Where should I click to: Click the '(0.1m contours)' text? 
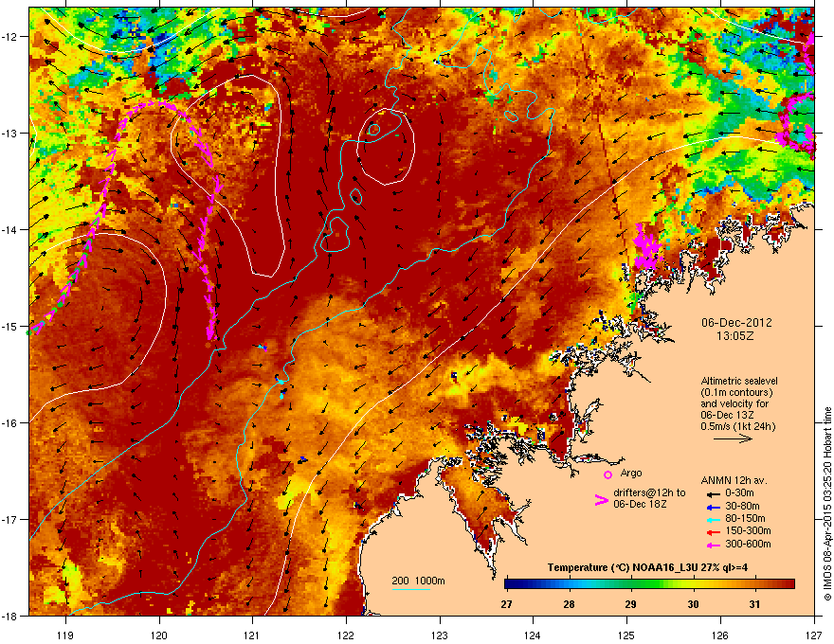736,392
